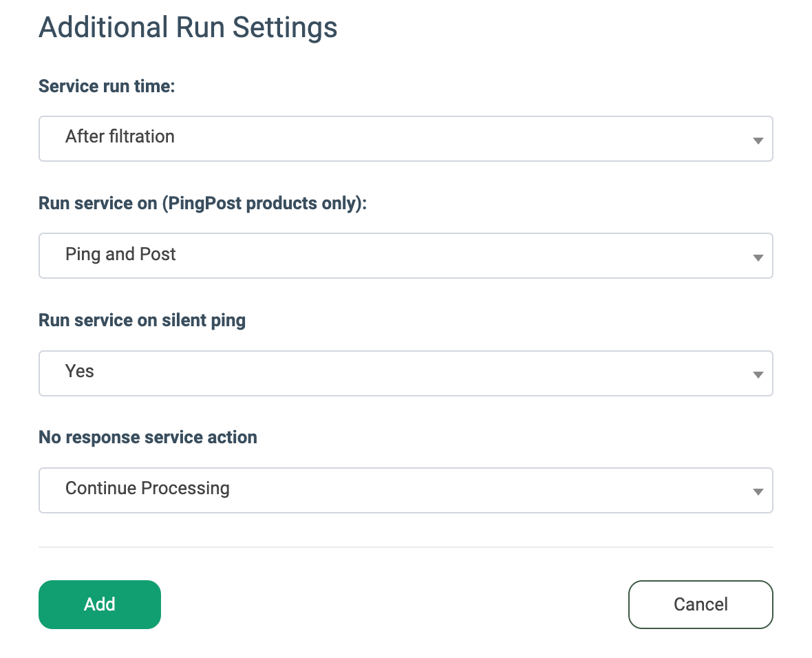Viewport: 812px width, 658px height.
Task: Click the Continue Processing value text
Action: point(147,489)
